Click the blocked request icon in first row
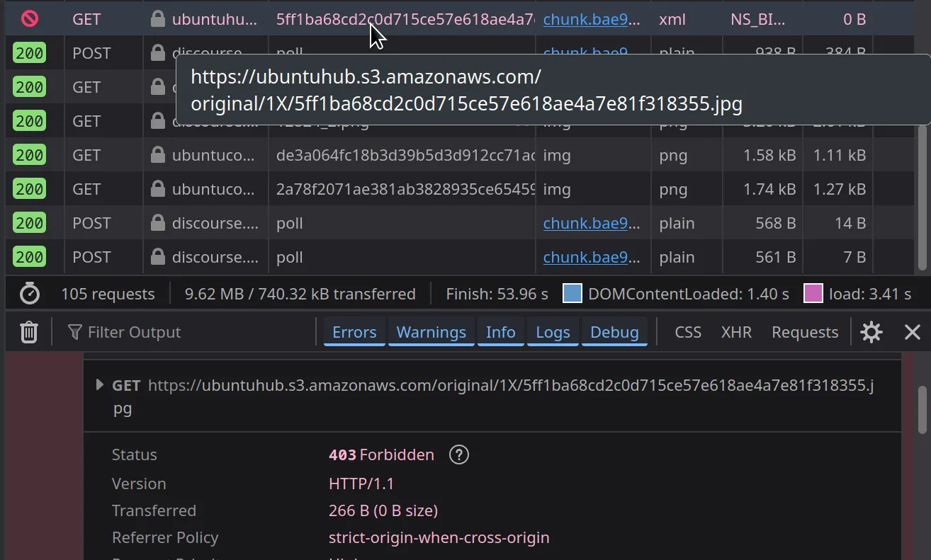The image size is (931, 560). click(30, 19)
